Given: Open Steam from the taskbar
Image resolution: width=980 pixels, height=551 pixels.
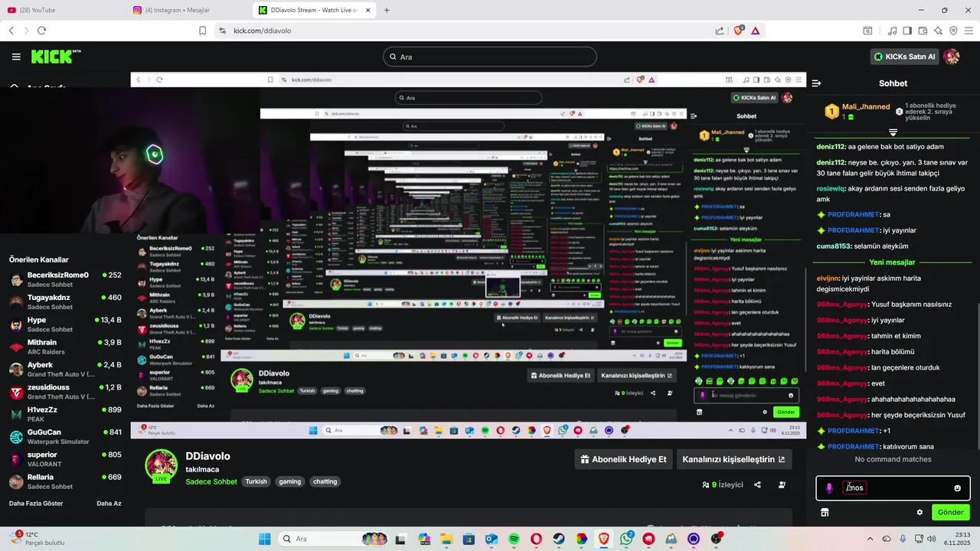Looking at the screenshot, I should coord(559,539).
